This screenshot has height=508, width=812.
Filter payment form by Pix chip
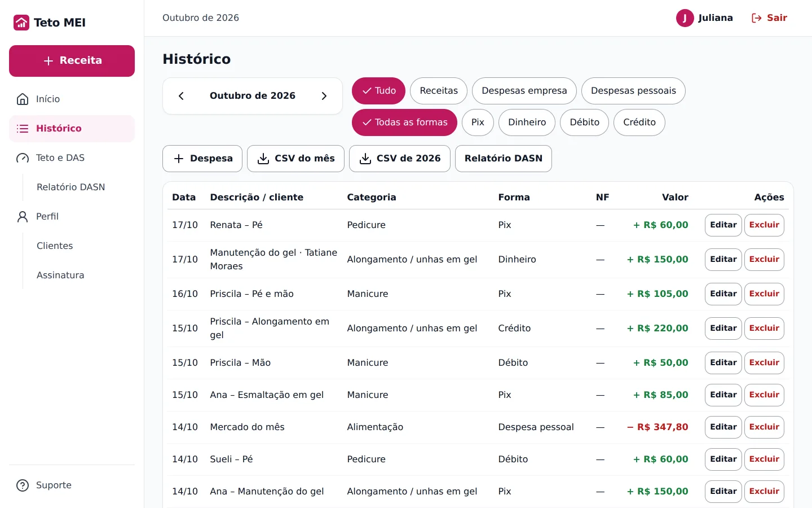pos(478,122)
